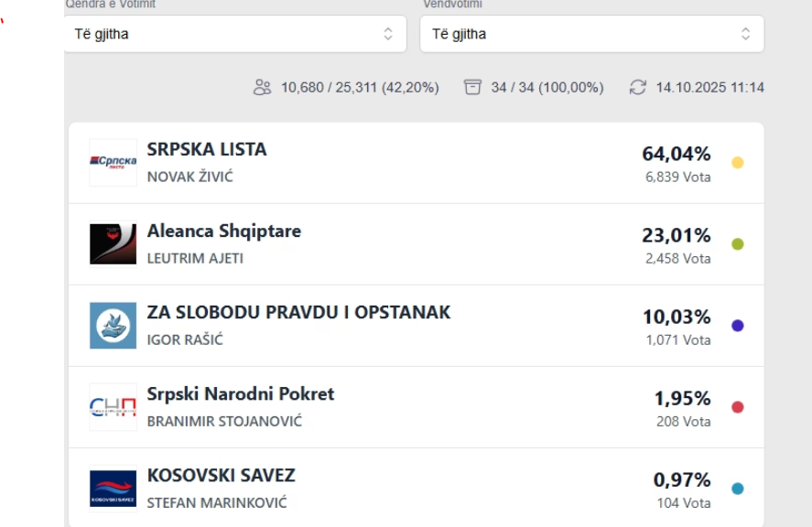Click the Za Slobodu Pravdu i Opstanak logo
The image size is (812, 527).
point(113,326)
